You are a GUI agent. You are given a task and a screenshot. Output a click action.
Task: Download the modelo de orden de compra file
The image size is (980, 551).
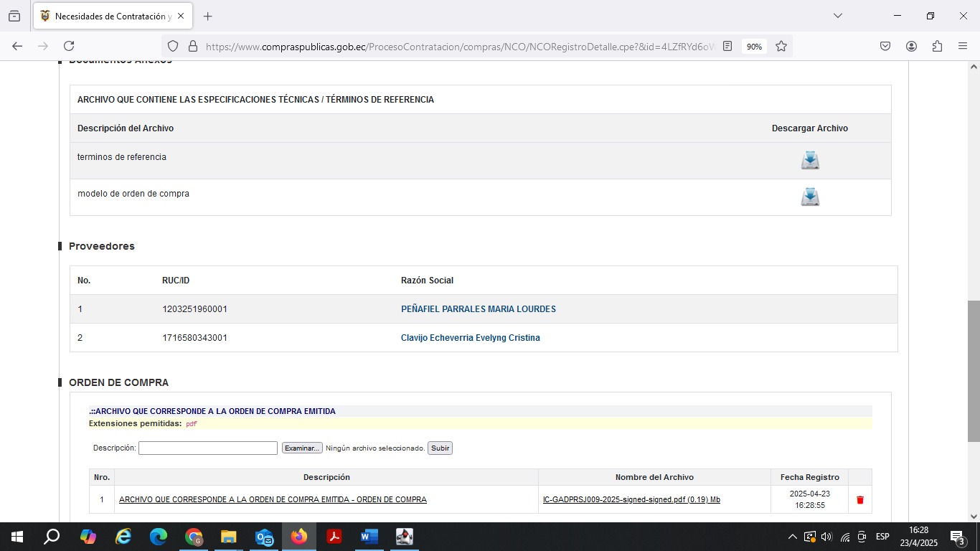click(x=810, y=197)
